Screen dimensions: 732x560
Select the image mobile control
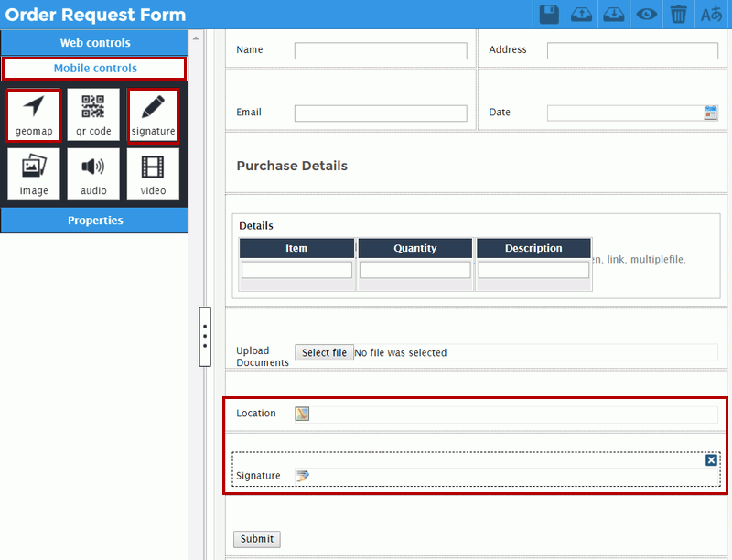point(34,175)
